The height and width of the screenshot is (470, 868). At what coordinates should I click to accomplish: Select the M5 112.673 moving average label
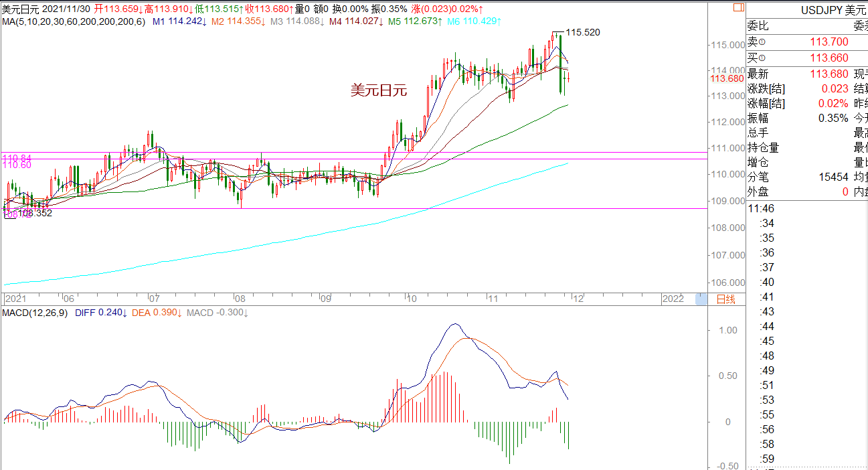pyautogui.click(x=414, y=21)
